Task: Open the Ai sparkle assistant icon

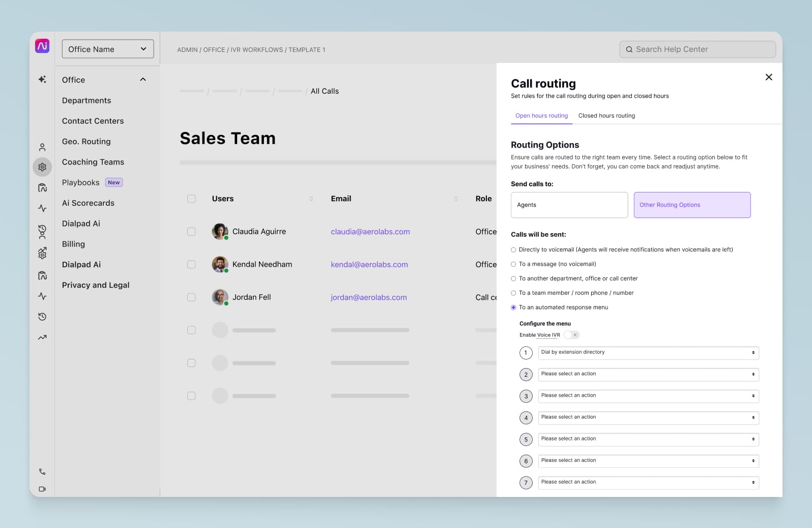Action: tap(42, 79)
